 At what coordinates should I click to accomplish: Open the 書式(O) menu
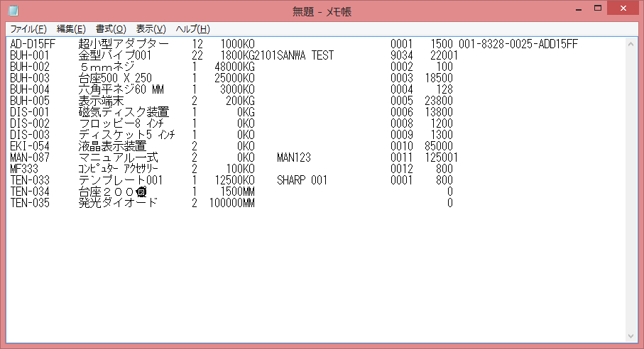111,29
